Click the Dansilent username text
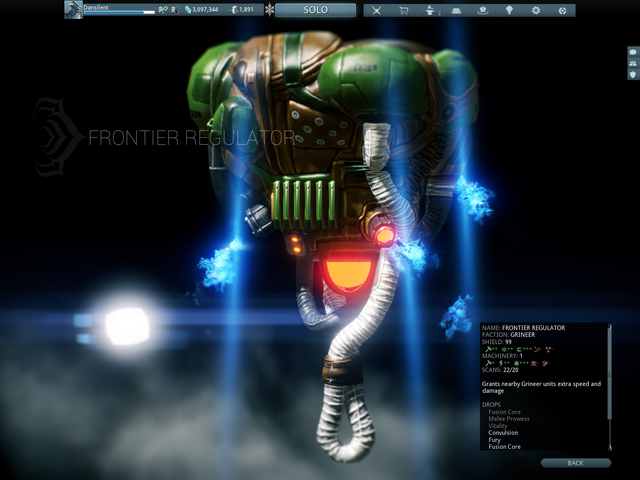Image resolution: width=640 pixels, height=480 pixels. pyautogui.click(x=96, y=7)
